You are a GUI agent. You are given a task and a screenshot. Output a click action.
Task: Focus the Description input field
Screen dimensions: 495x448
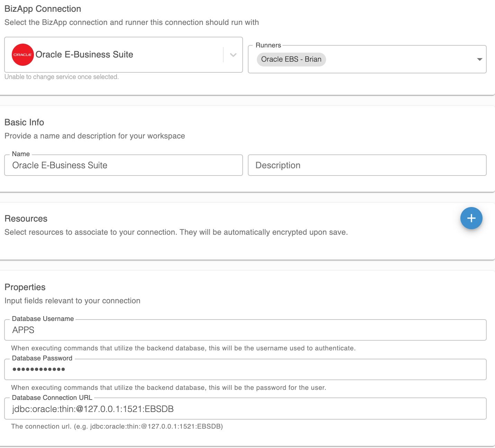click(367, 165)
